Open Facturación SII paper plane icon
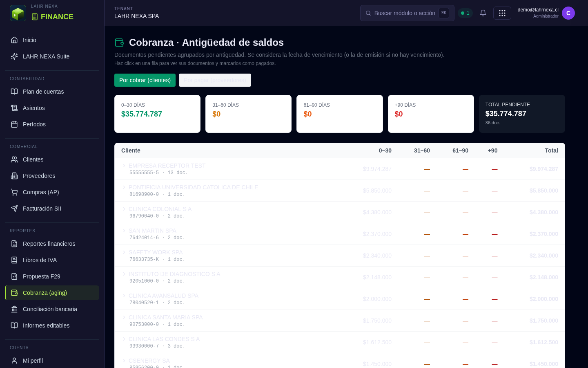588x368 pixels. [14, 209]
